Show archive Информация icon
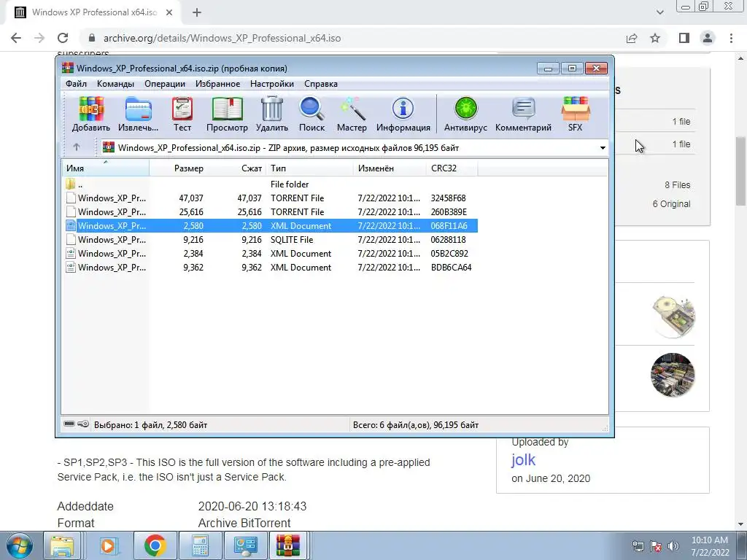This screenshot has width=747, height=560. [x=403, y=114]
